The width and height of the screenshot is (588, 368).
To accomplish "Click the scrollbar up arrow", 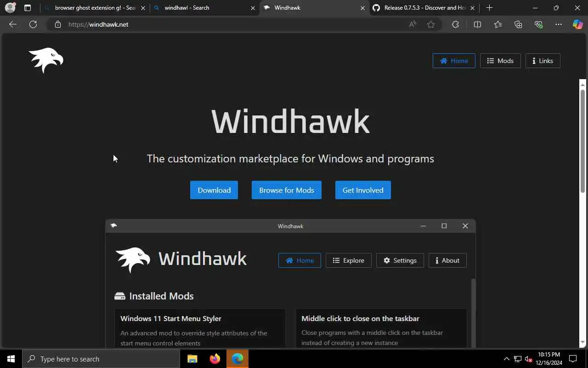I will pyautogui.click(x=582, y=84).
